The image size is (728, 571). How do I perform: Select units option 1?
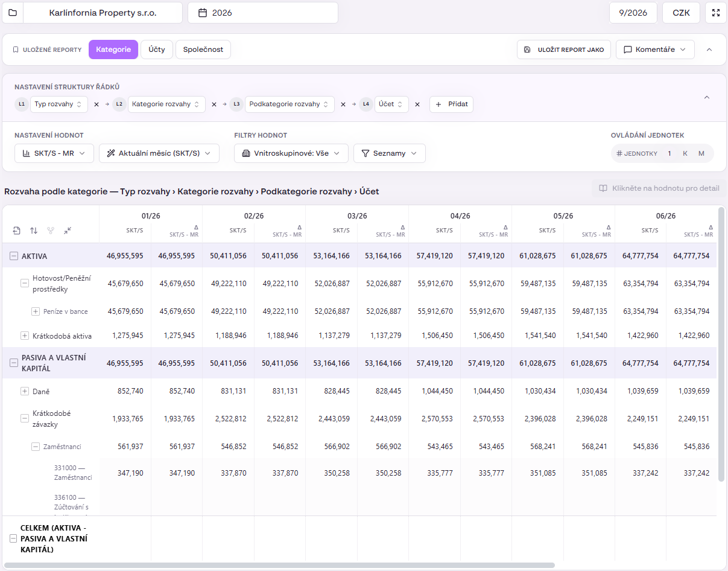pyautogui.click(x=669, y=153)
